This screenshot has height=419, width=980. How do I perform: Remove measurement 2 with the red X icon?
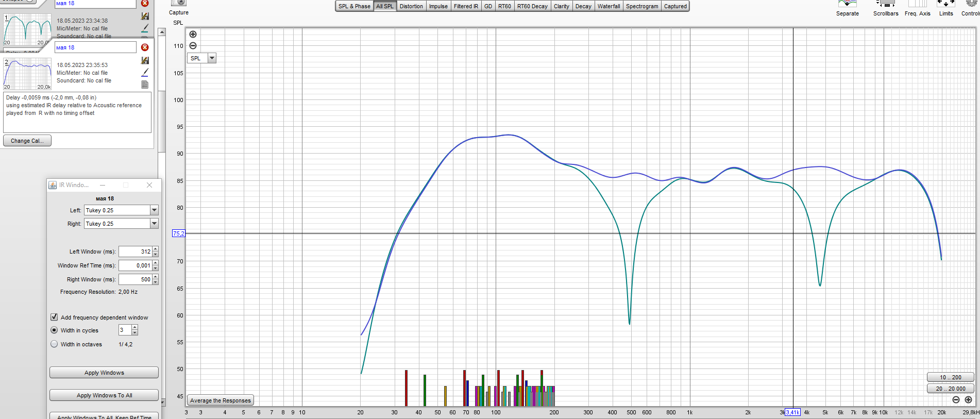145,47
